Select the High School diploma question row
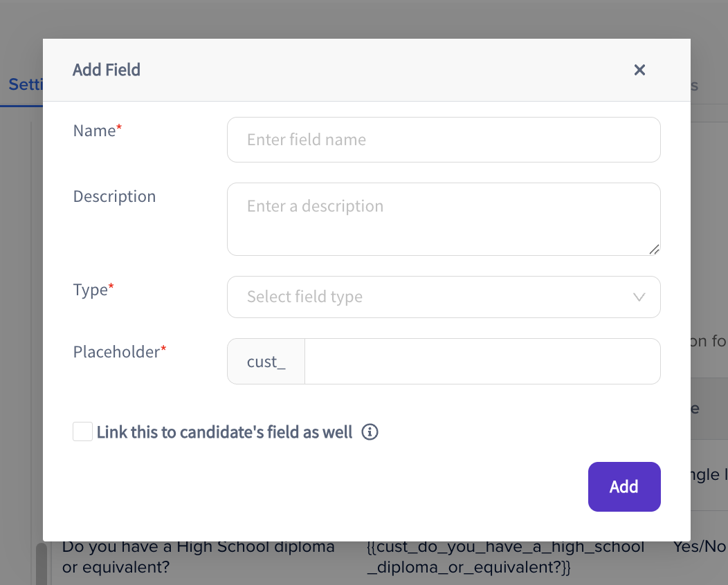Viewport: 728px width, 585px height. [x=389, y=557]
